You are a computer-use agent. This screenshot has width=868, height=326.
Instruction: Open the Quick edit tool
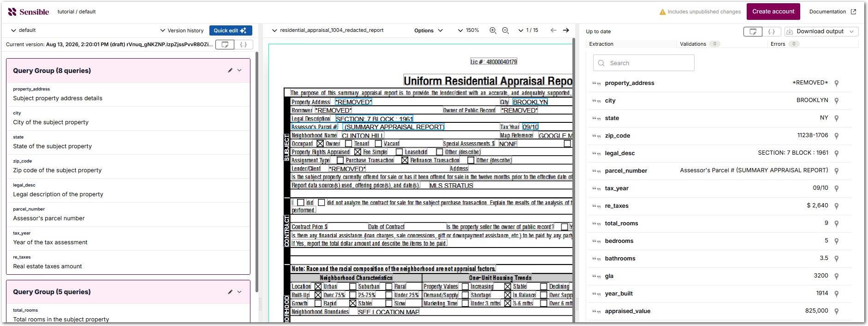pyautogui.click(x=231, y=30)
